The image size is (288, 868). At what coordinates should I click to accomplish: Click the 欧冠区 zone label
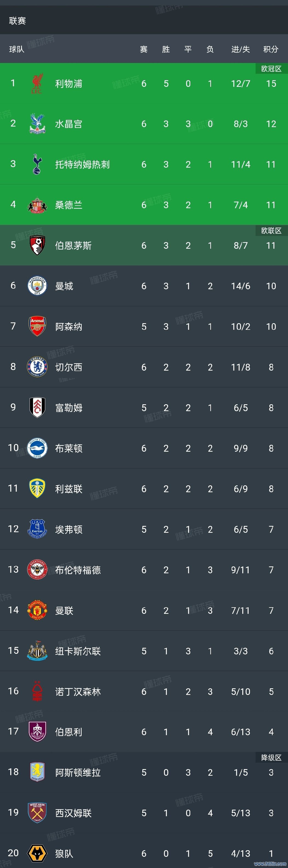pyautogui.click(x=271, y=69)
